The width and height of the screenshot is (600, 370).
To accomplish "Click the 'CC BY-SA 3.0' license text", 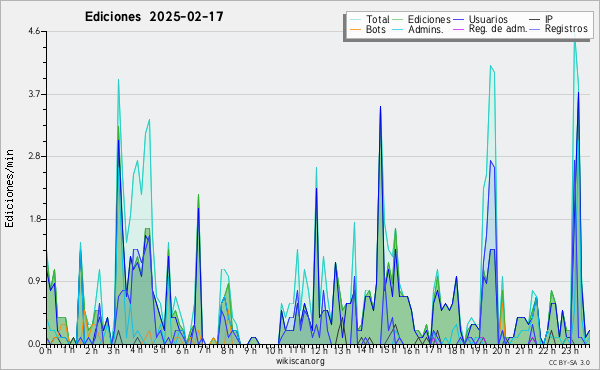I will [x=569, y=363].
